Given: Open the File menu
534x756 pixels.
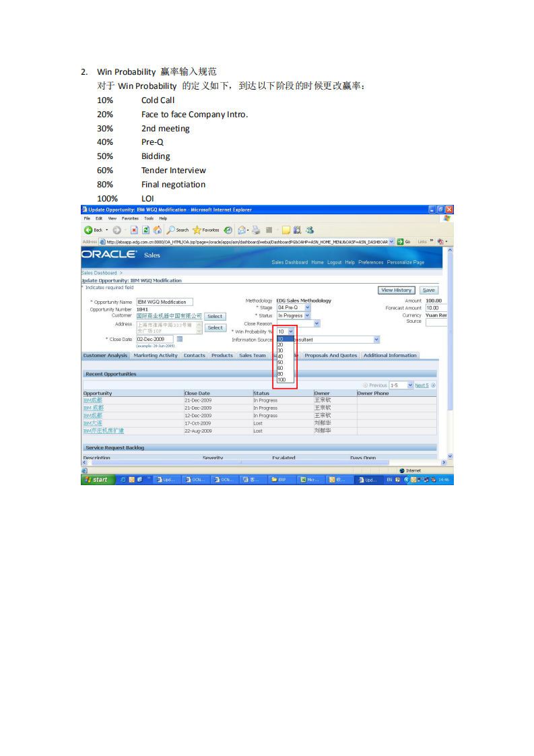Looking at the screenshot, I should tap(88, 218).
